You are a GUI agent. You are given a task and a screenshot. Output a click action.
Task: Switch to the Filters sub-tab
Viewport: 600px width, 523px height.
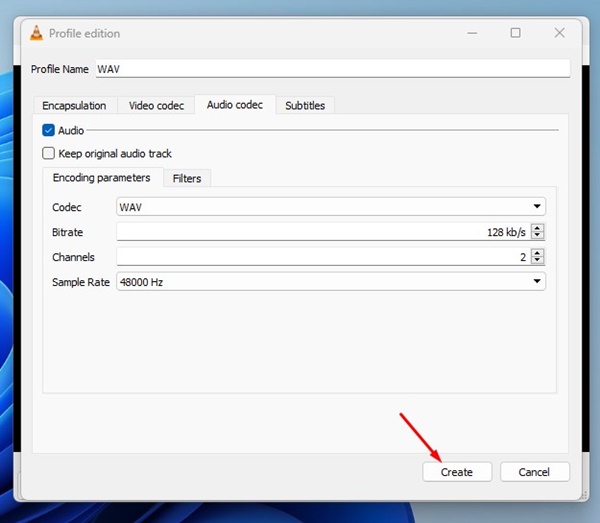pos(187,179)
